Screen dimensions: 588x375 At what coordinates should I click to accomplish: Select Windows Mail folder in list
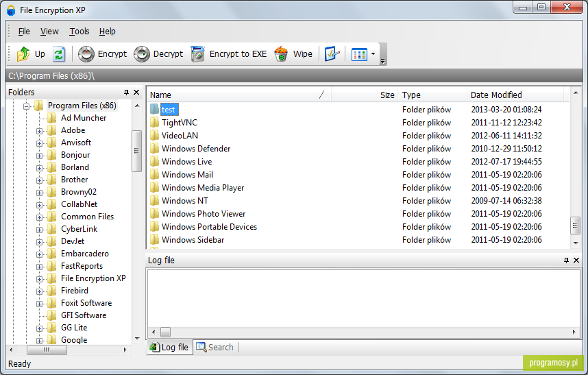point(187,175)
